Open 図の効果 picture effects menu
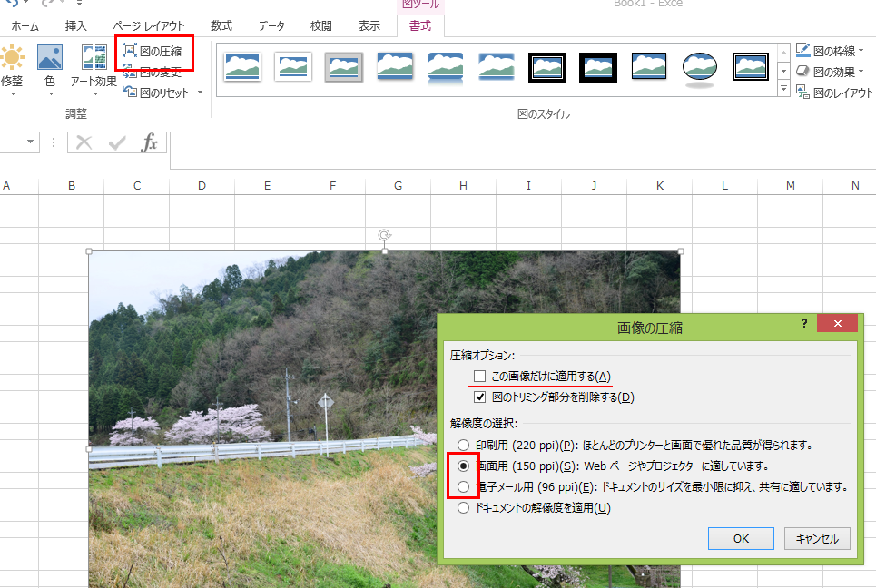876x588 pixels. click(x=830, y=72)
